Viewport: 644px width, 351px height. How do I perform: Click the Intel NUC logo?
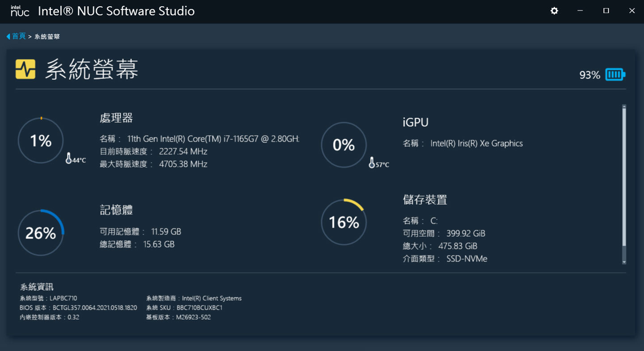click(20, 11)
